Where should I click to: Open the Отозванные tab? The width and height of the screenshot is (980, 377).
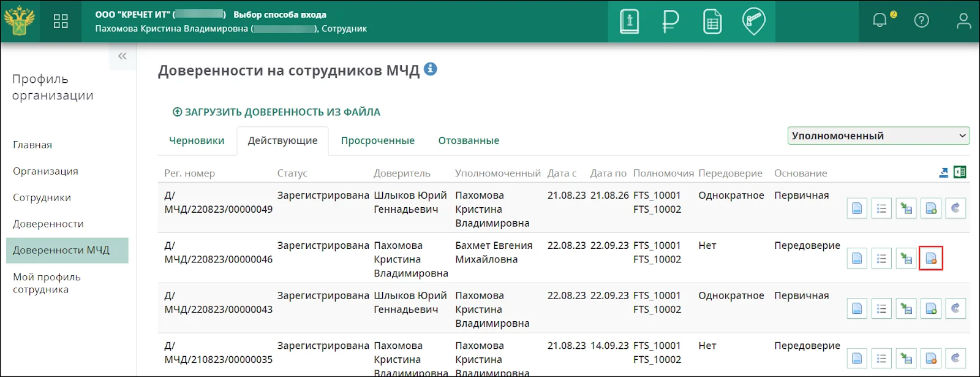click(469, 141)
